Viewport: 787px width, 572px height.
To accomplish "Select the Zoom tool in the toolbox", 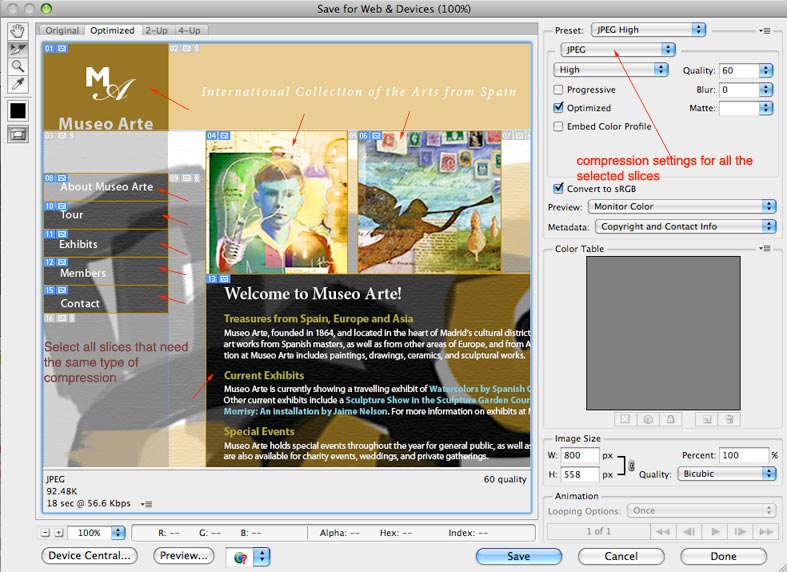I will (x=18, y=66).
